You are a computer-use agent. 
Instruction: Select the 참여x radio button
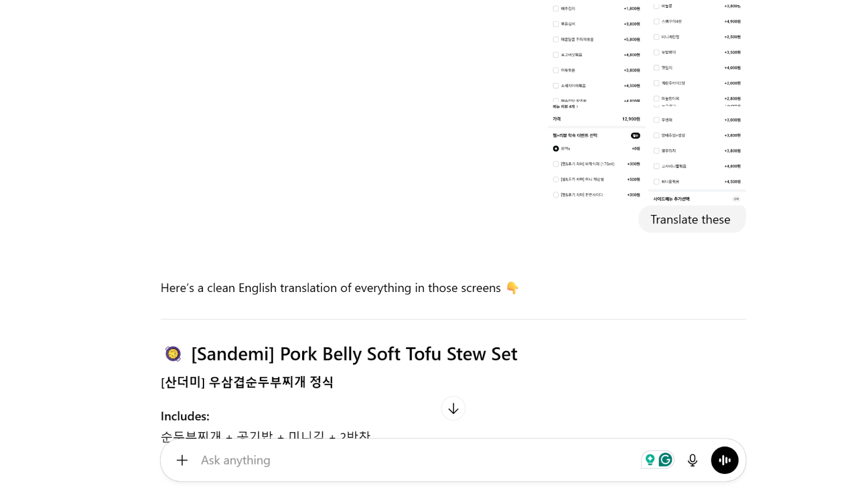click(556, 148)
